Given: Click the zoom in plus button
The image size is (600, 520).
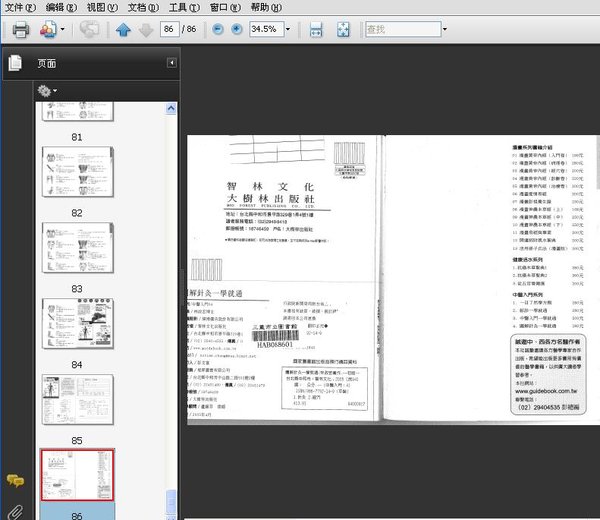Looking at the screenshot, I should (x=237, y=29).
